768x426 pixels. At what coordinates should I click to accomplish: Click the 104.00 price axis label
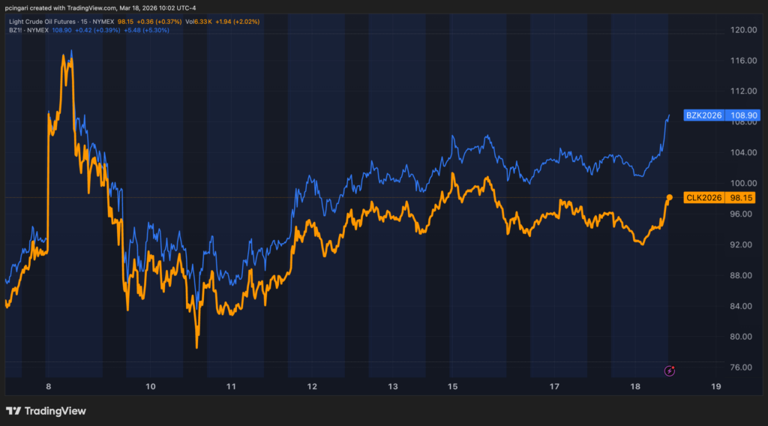(x=744, y=153)
